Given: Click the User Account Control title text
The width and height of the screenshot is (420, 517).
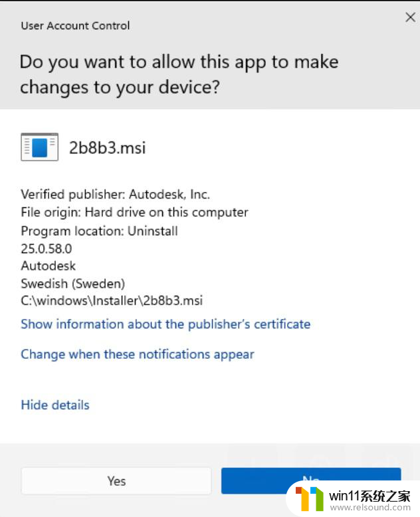Looking at the screenshot, I should click(x=75, y=26).
